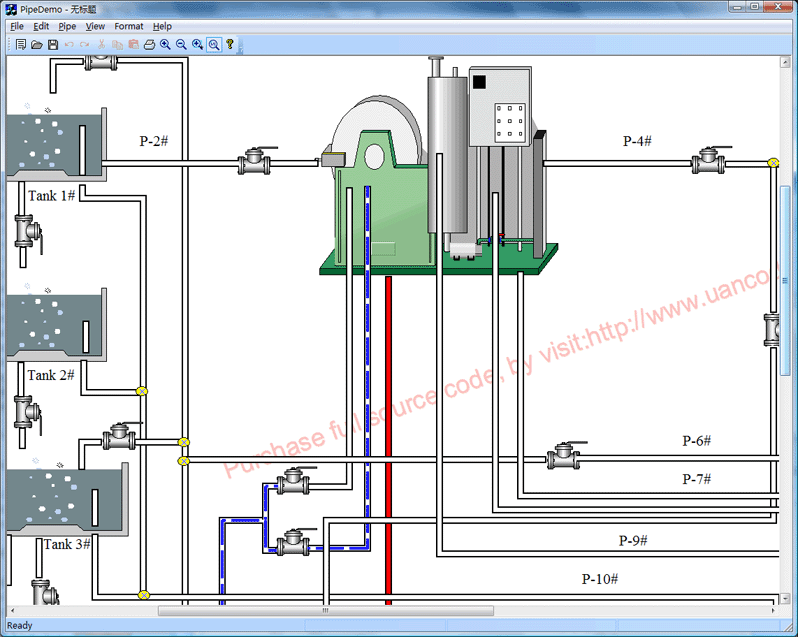Open the File menu
The height and width of the screenshot is (637, 798).
pos(17,26)
